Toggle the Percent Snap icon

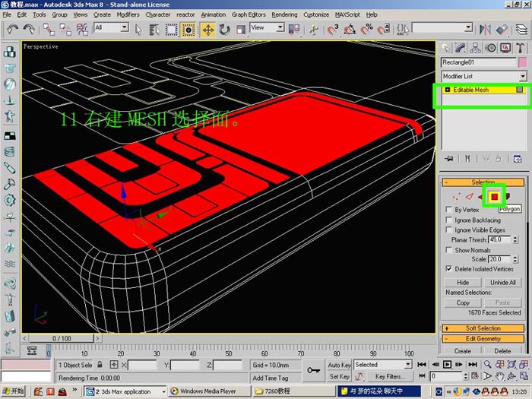[x=366, y=30]
